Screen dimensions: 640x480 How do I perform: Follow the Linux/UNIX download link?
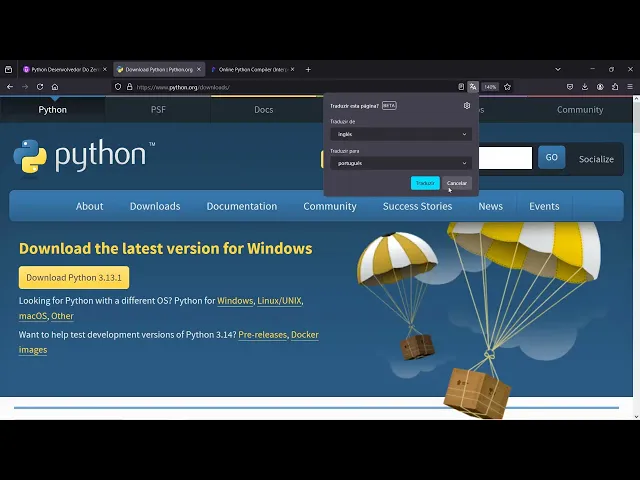[x=279, y=301]
